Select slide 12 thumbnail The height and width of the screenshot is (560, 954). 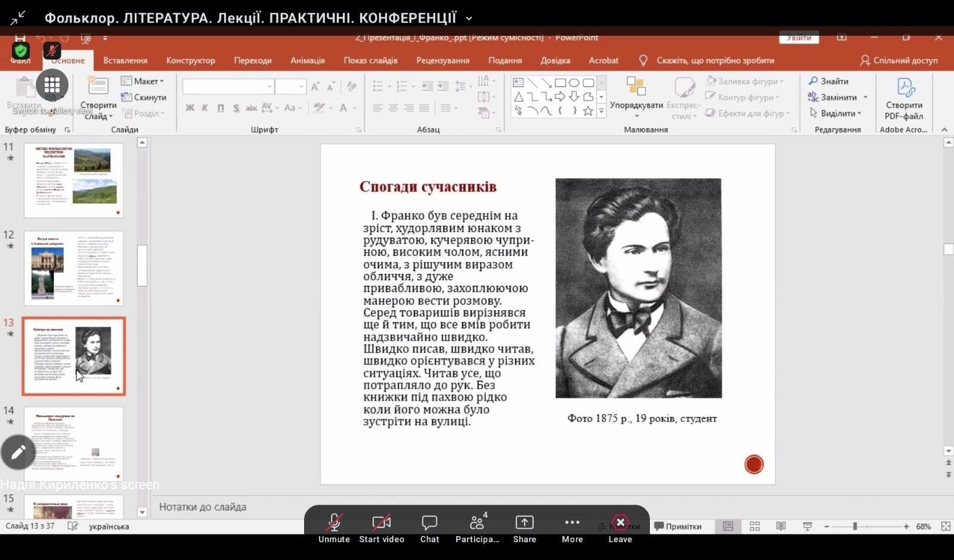73,268
